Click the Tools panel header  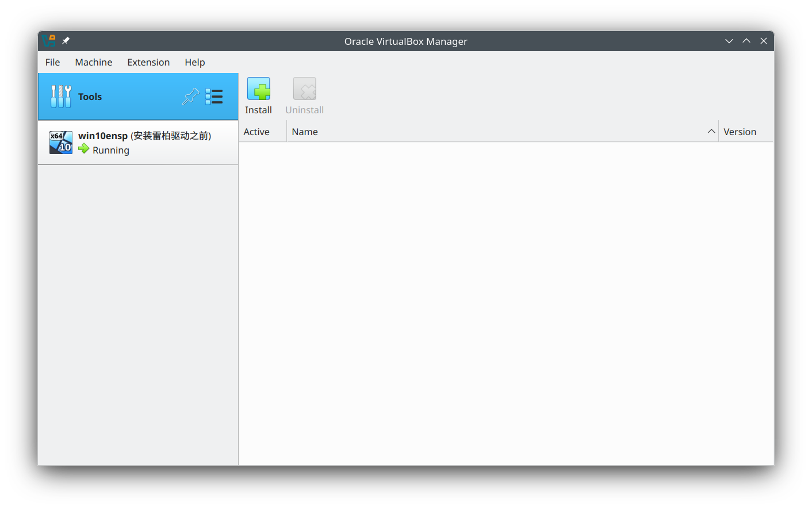(x=90, y=97)
